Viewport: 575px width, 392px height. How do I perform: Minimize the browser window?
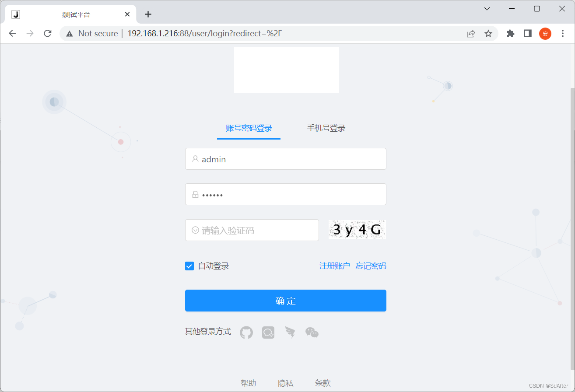click(x=512, y=9)
